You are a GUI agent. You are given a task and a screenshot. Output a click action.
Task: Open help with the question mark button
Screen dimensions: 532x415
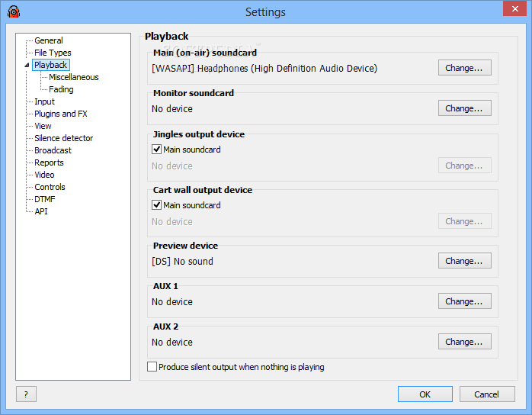click(x=26, y=394)
